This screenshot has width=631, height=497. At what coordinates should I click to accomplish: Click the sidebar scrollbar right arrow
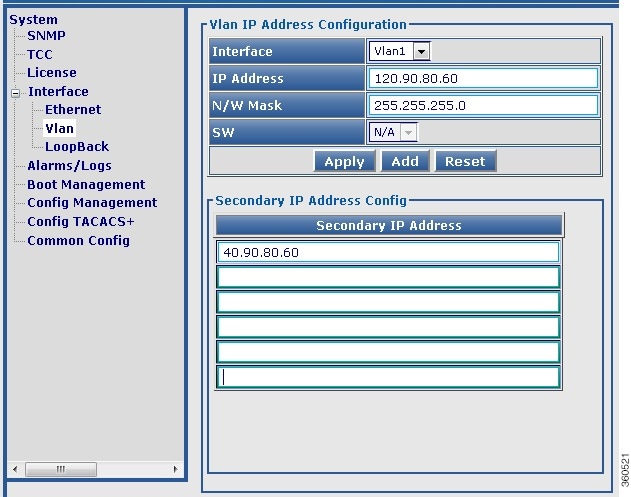pos(175,469)
